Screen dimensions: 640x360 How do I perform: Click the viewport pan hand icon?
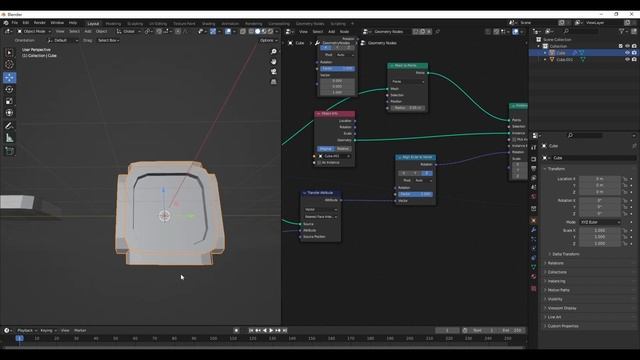tap(273, 62)
